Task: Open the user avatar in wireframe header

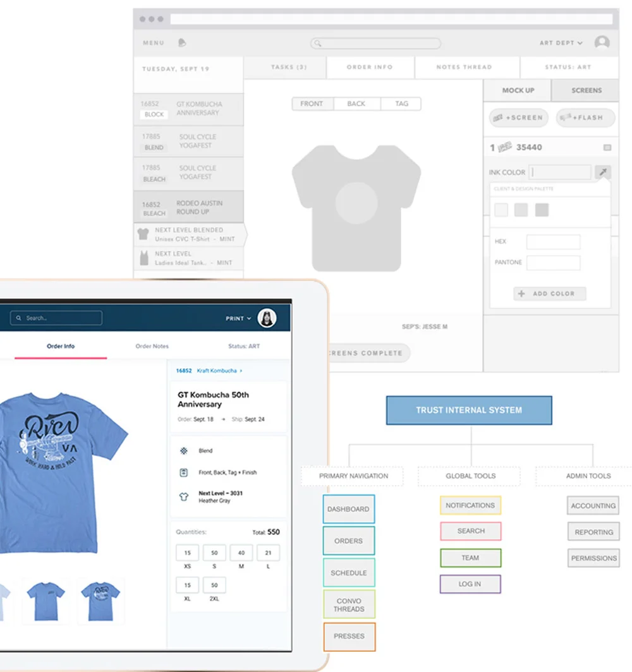Action: (x=602, y=42)
